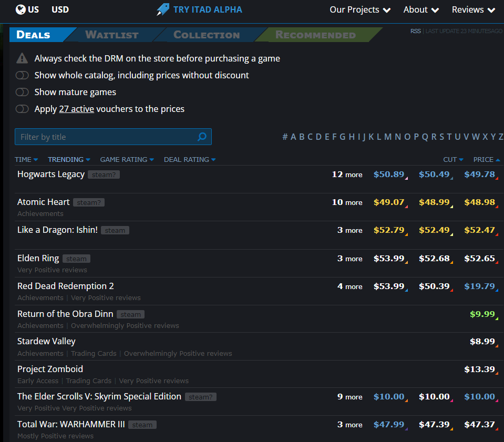Image resolution: width=504 pixels, height=442 pixels.
Task: Open the Project Zomboid game page
Action: pos(50,369)
